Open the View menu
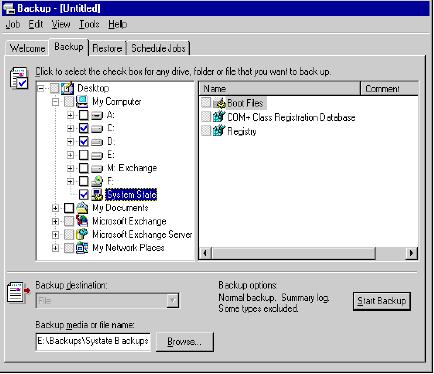This screenshot has height=374, width=434. tap(61, 24)
